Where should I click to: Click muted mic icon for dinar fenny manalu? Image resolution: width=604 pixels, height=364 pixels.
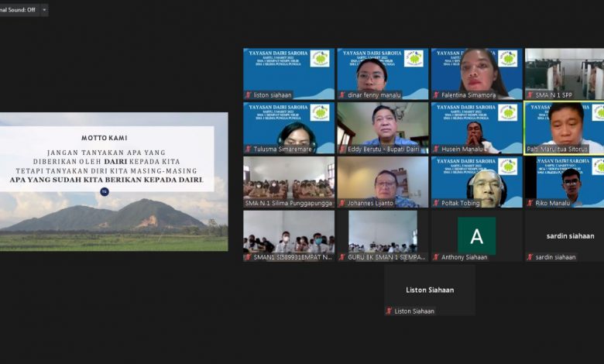(x=342, y=95)
